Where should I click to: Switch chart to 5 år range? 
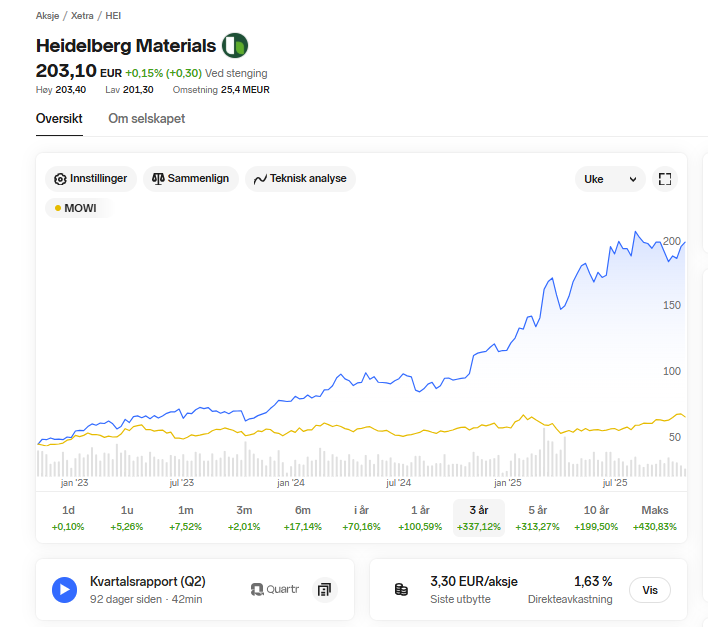pyautogui.click(x=537, y=517)
